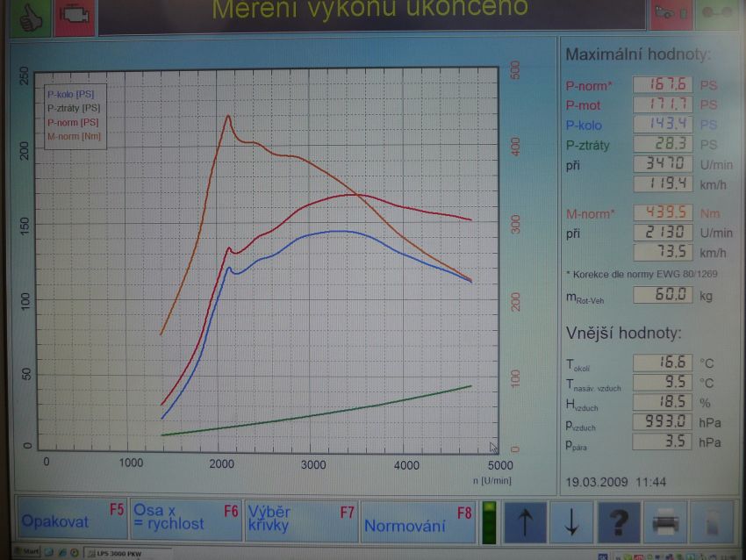746x560 pixels.
Task: Click the Vnější hodnoty heading
Action: coord(623,333)
